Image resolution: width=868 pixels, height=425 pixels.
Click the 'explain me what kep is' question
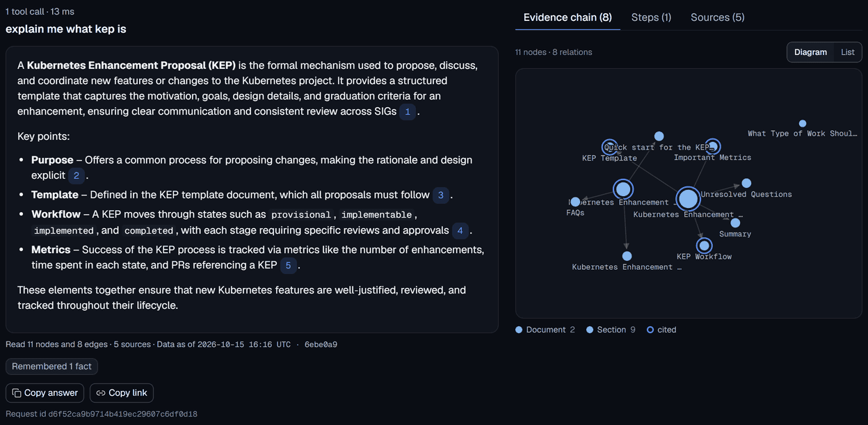(66, 29)
